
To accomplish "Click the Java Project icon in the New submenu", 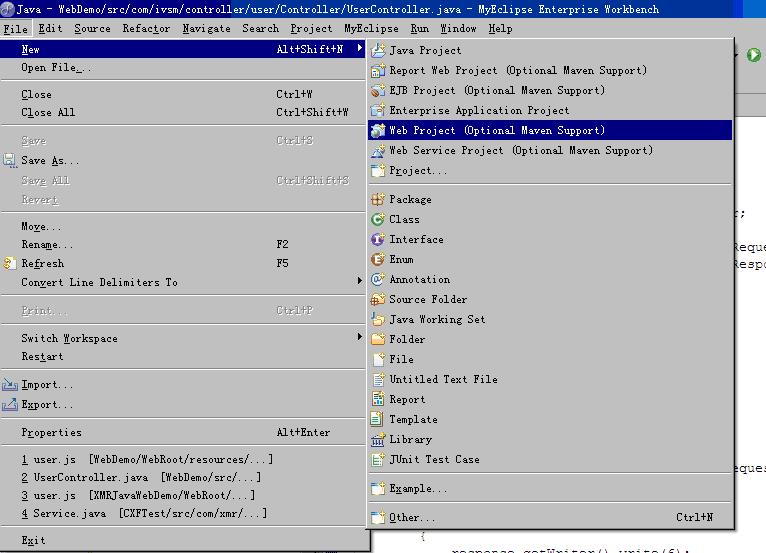I will [378, 50].
